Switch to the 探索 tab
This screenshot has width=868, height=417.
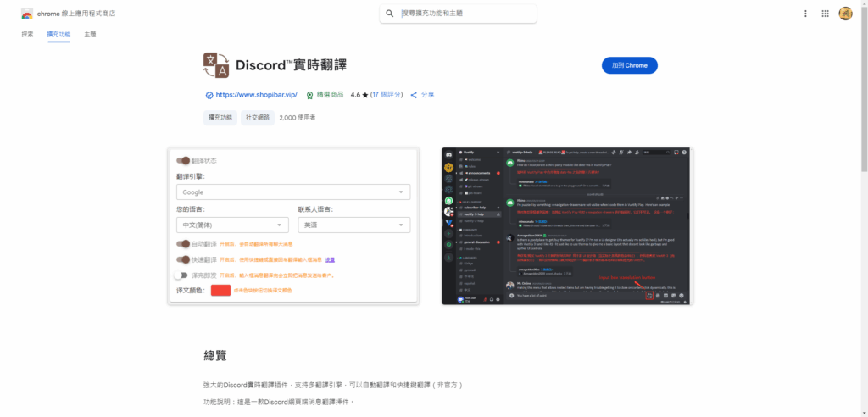click(x=28, y=35)
